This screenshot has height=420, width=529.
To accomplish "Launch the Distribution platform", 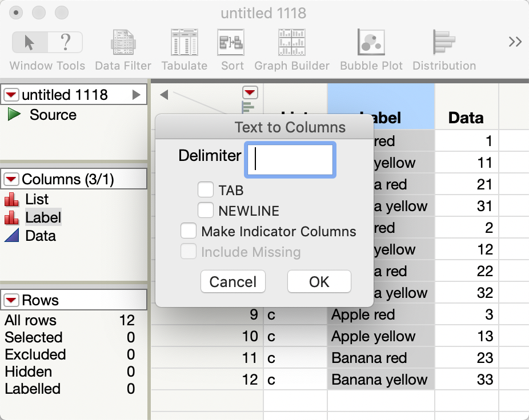I will click(x=444, y=42).
